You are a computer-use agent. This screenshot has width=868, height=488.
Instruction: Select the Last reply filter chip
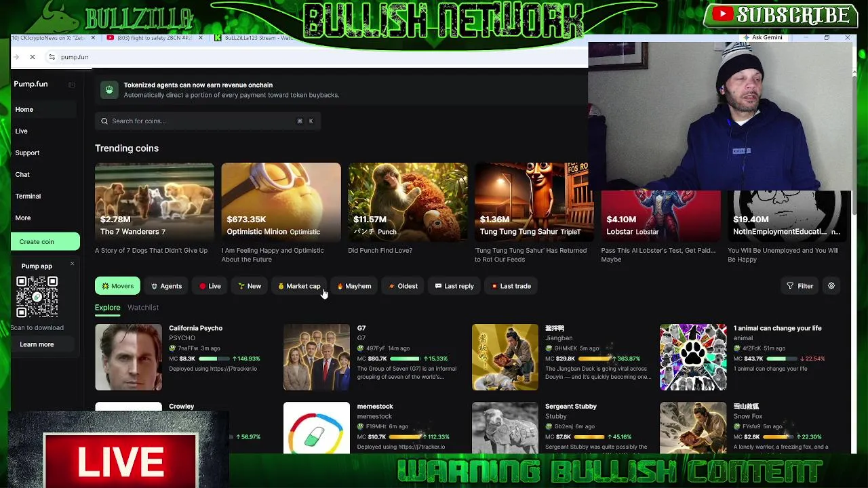tap(454, 286)
